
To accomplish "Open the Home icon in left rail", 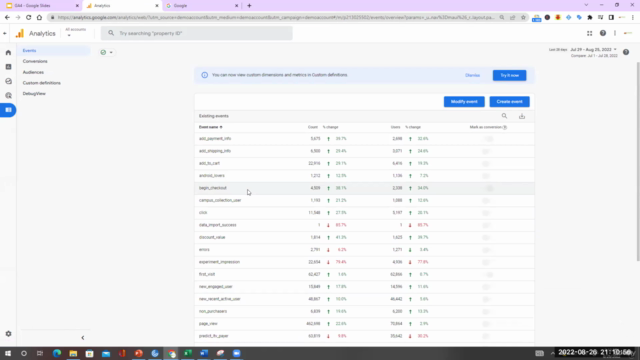I will 8,53.
